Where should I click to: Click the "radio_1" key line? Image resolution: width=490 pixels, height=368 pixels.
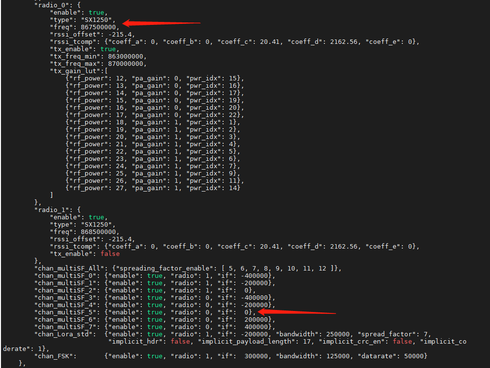[57, 210]
